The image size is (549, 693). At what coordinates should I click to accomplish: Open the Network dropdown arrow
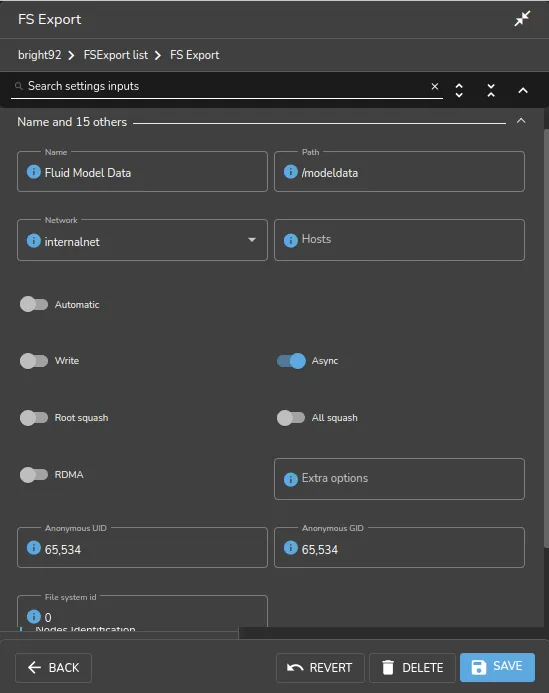pyautogui.click(x=252, y=240)
